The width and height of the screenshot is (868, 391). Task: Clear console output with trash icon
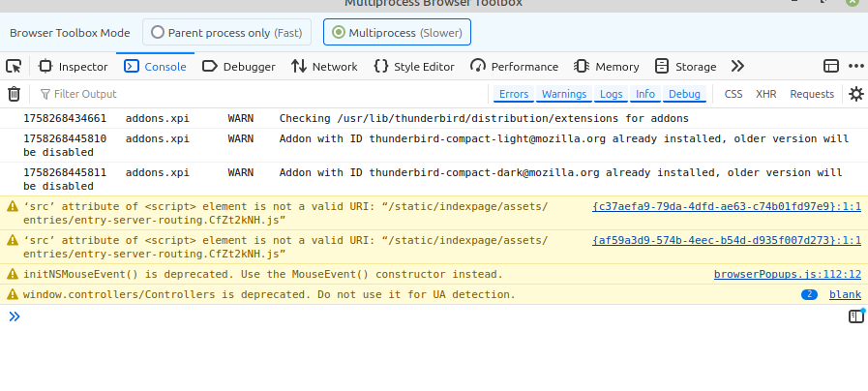point(14,94)
